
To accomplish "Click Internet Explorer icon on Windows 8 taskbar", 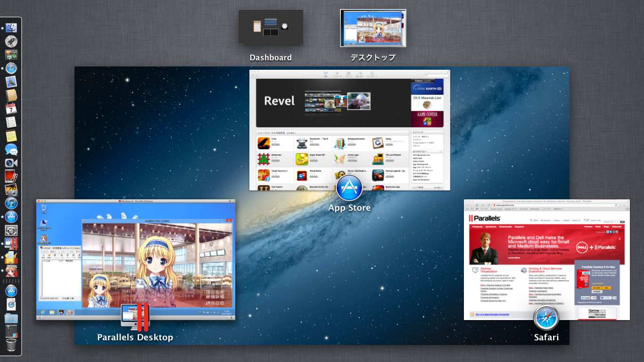I will (x=43, y=312).
